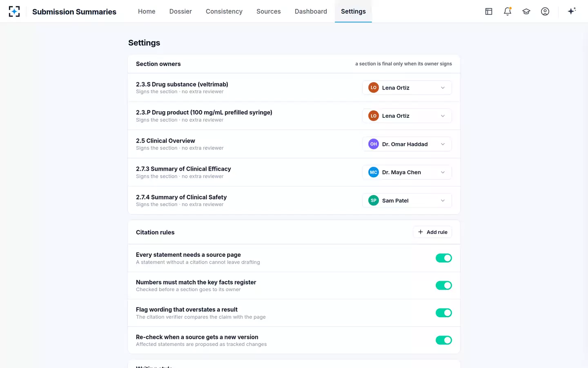Click the Settings page heading
588x368 pixels.
[x=144, y=43]
